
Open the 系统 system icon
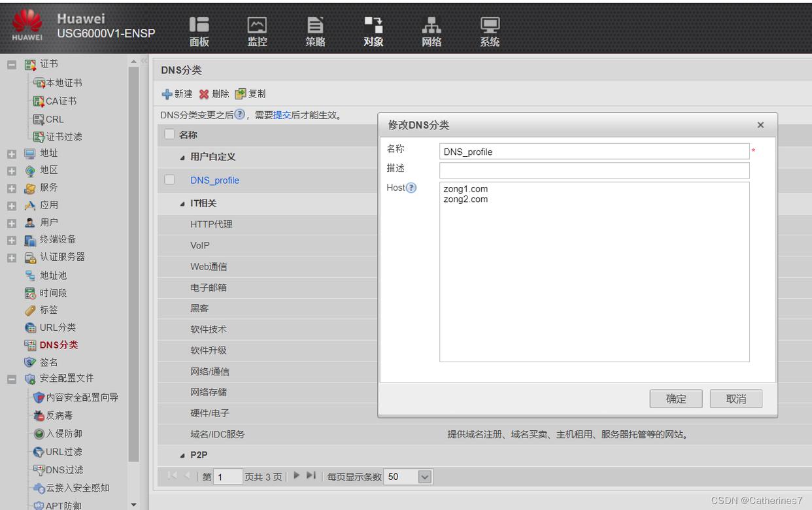pyautogui.click(x=489, y=25)
